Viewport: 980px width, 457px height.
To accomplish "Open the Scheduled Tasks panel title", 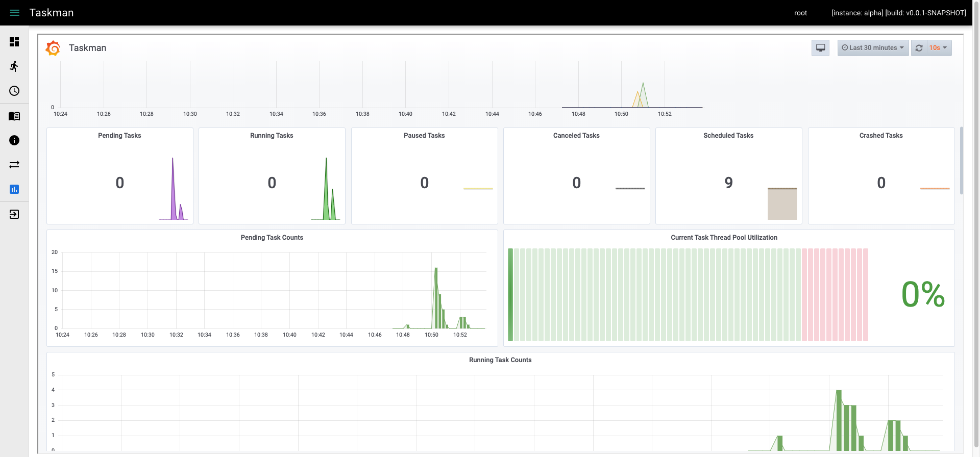I will pyautogui.click(x=728, y=136).
